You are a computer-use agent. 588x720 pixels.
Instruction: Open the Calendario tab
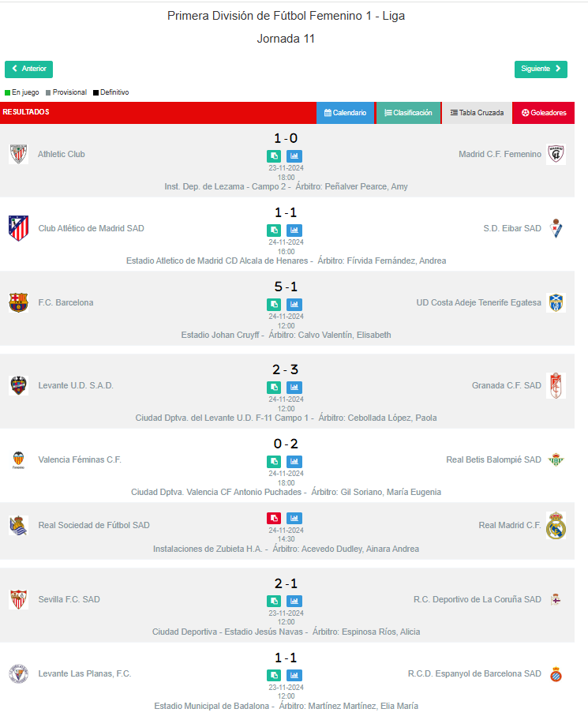coord(345,113)
